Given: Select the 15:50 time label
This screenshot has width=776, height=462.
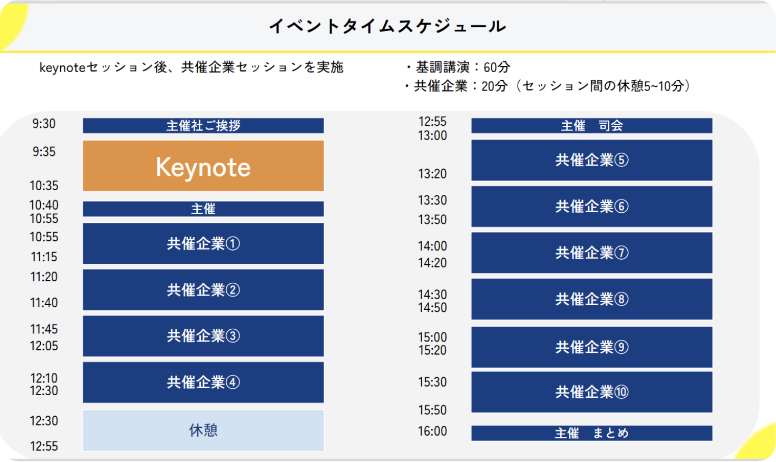Looking at the screenshot, I should [433, 410].
